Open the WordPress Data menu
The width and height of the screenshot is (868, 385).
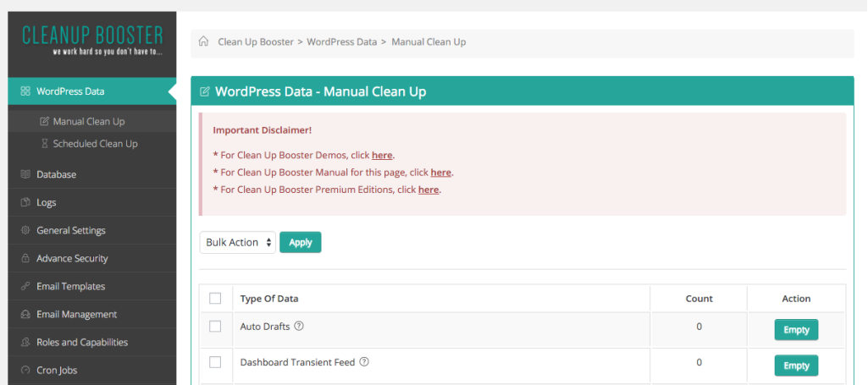coord(92,91)
